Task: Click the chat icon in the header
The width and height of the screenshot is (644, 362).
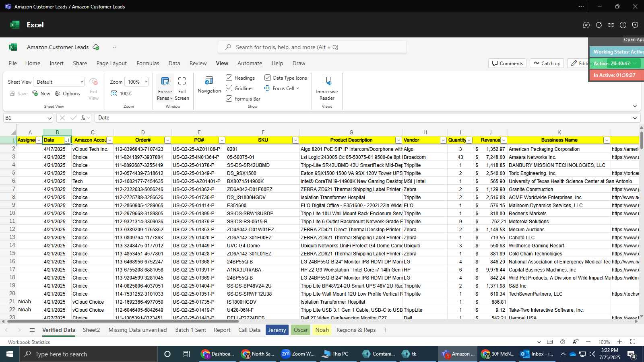Action: (586, 25)
